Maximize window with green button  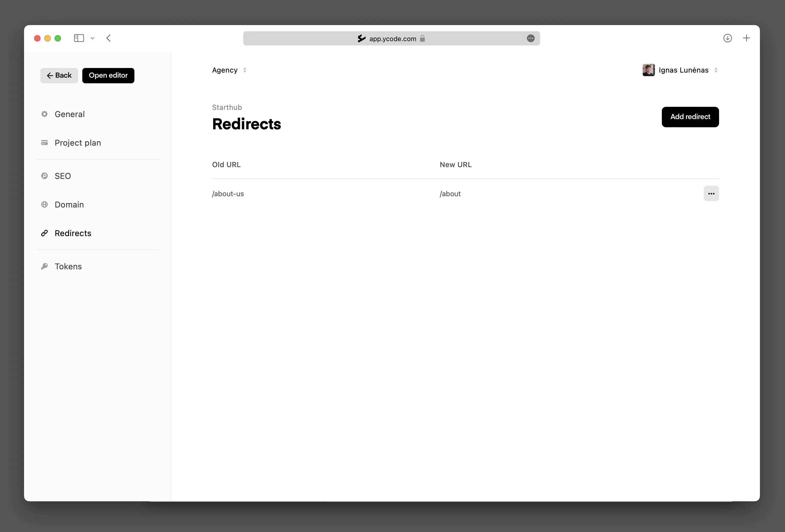(x=58, y=39)
